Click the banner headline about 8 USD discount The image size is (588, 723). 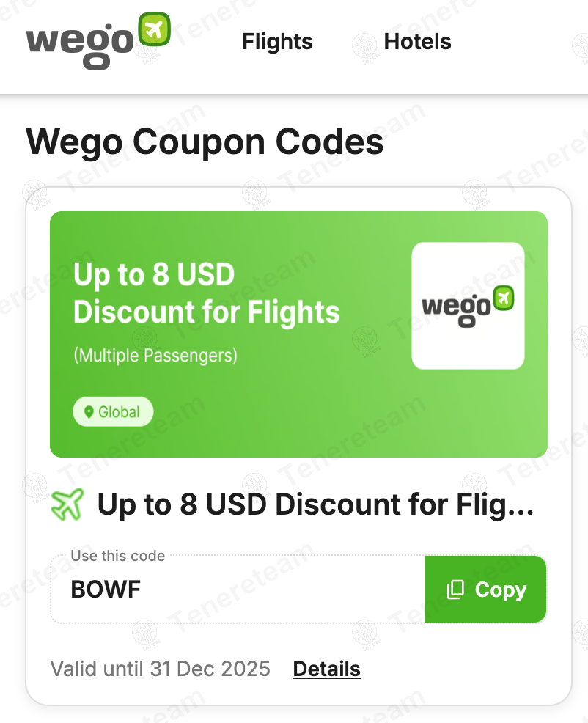(206, 293)
